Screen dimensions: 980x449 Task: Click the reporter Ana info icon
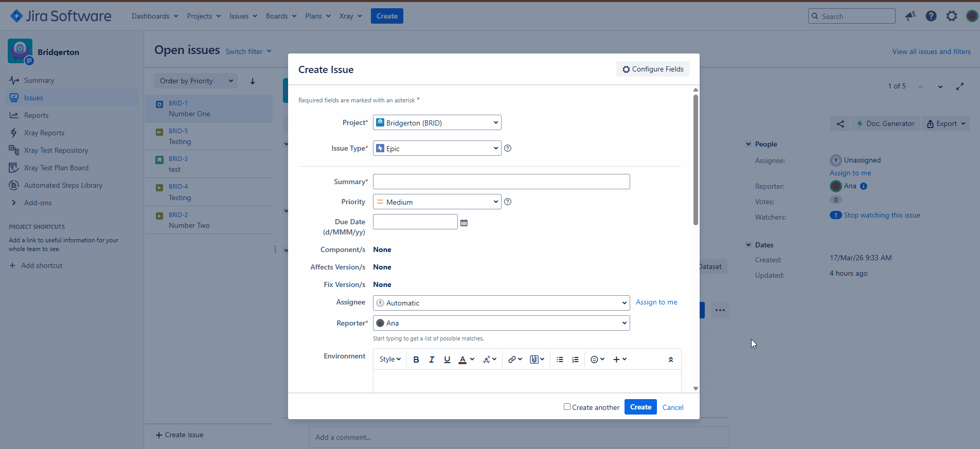864,186
